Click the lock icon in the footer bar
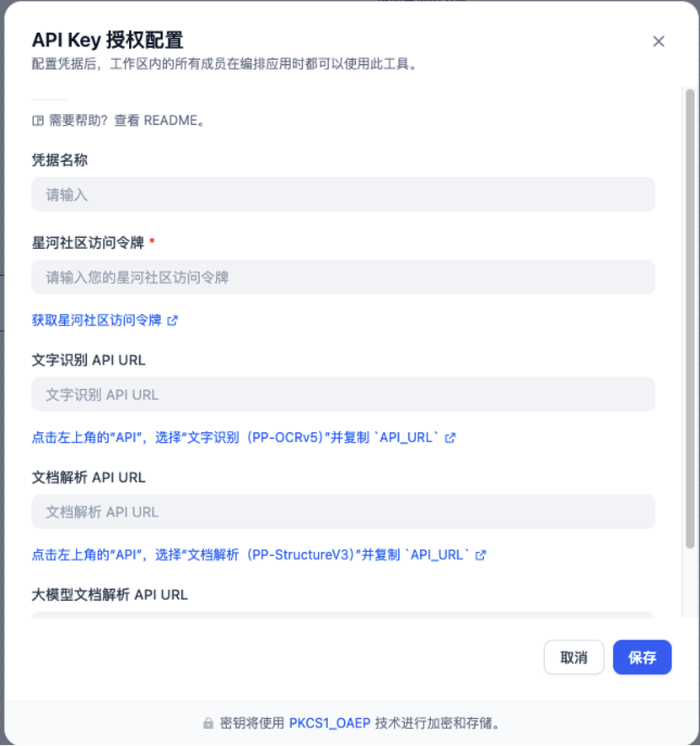 208,722
